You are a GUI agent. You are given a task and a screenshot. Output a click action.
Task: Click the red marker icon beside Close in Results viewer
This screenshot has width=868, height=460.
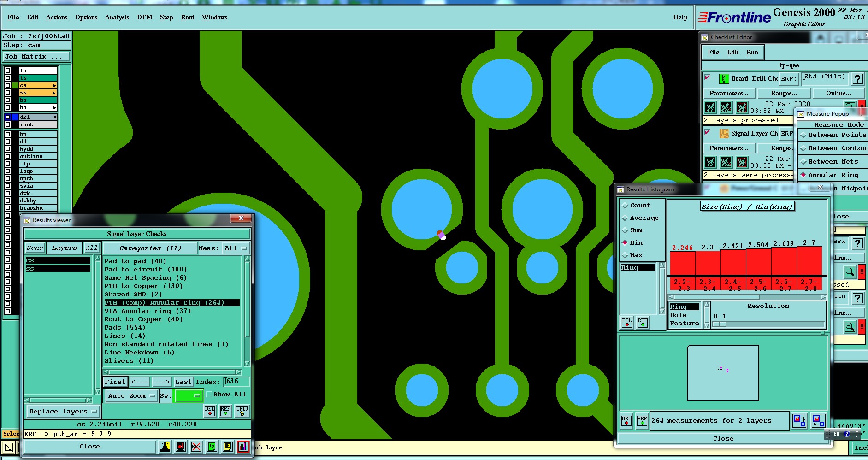pos(181,446)
